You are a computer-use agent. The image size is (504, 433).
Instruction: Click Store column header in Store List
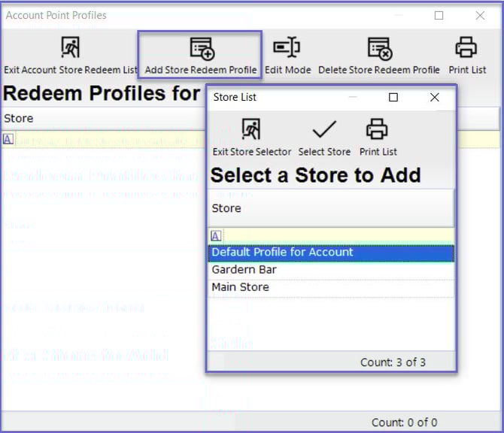pyautogui.click(x=331, y=208)
